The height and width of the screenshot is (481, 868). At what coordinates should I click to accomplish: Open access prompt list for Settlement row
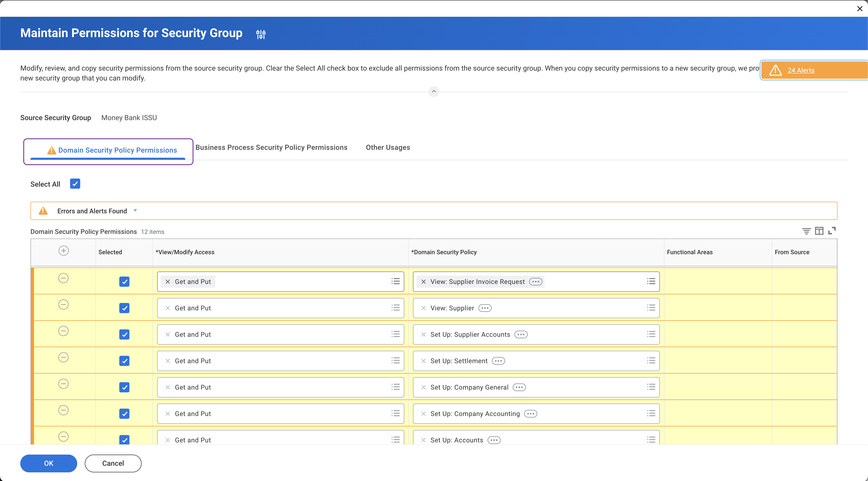coord(396,361)
